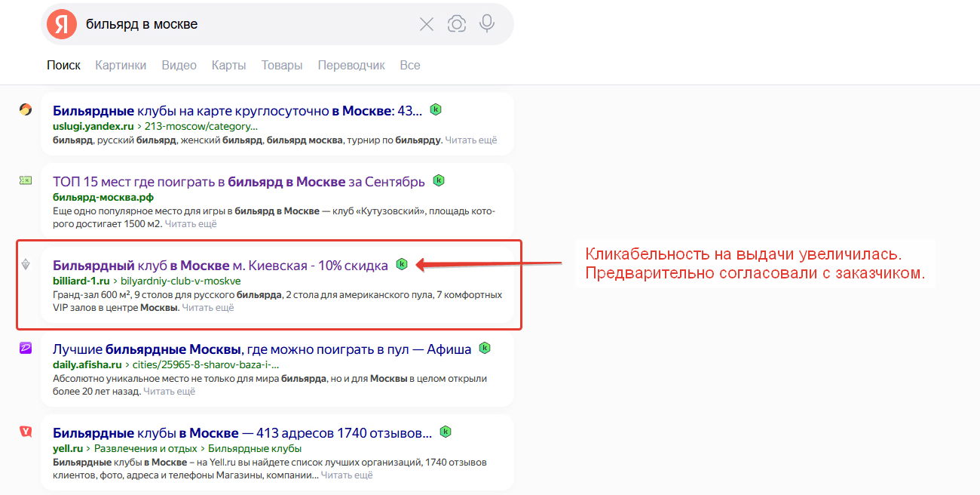
Task: Switch to the Видео tab
Action: [x=179, y=66]
